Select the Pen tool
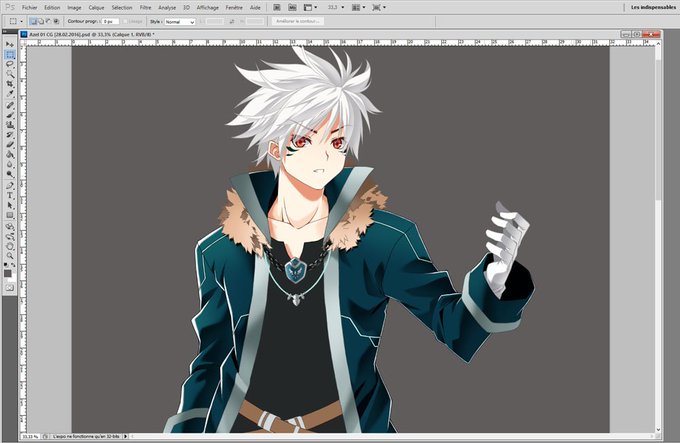680x443 pixels. 10,186
